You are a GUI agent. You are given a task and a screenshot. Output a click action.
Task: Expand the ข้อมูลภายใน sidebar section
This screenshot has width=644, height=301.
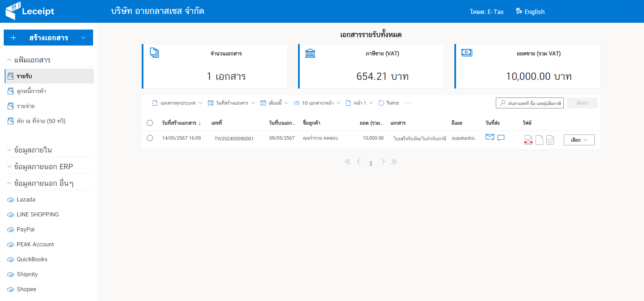(x=33, y=150)
